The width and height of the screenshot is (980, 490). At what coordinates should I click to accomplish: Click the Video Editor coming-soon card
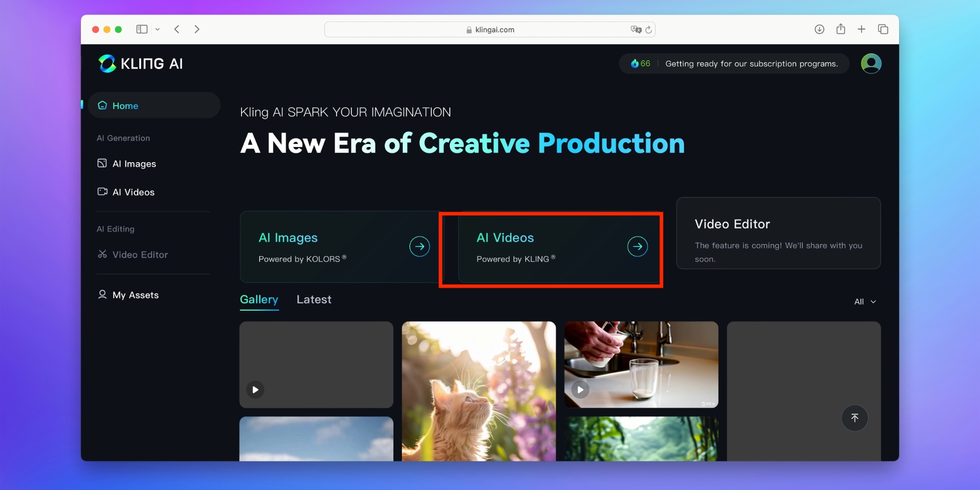click(778, 233)
